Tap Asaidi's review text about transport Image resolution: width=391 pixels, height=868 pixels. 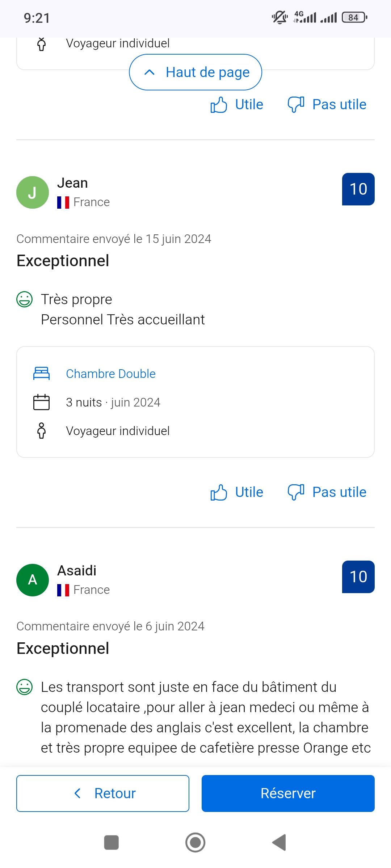[x=206, y=717]
